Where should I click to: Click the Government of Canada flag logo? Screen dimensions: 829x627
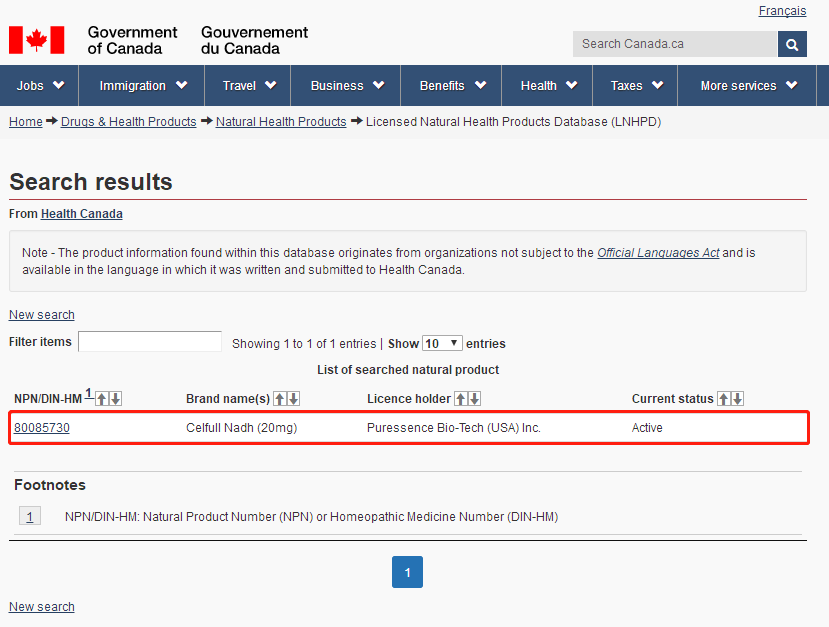[x=37, y=40]
